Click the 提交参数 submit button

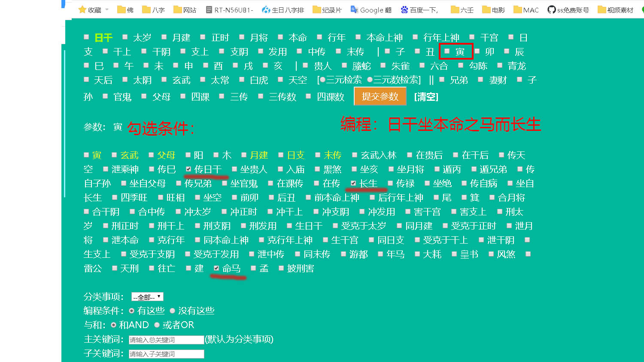380,97
